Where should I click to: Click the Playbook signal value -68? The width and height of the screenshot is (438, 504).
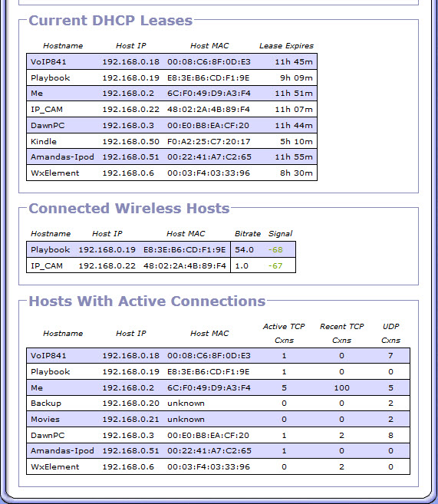point(275,250)
